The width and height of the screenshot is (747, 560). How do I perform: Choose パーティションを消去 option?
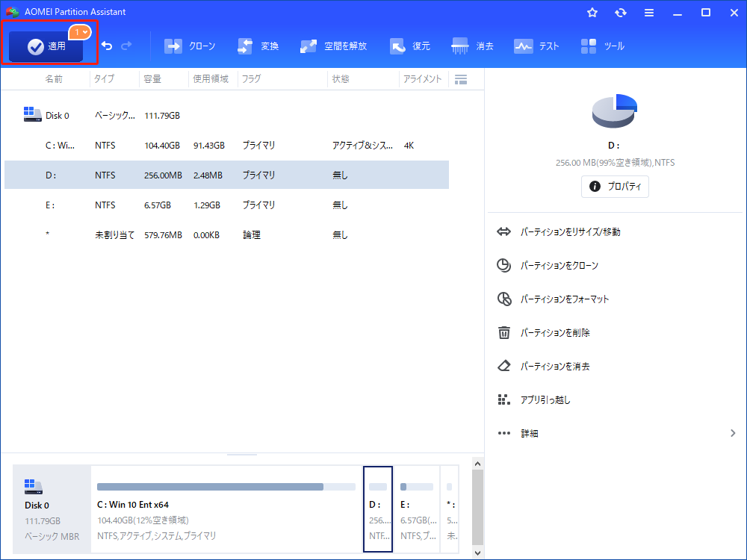coord(555,366)
